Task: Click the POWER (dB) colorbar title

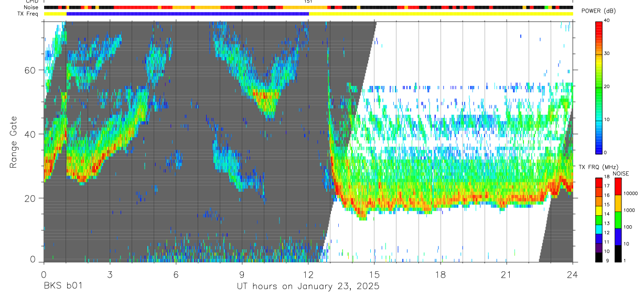Action: click(598, 11)
